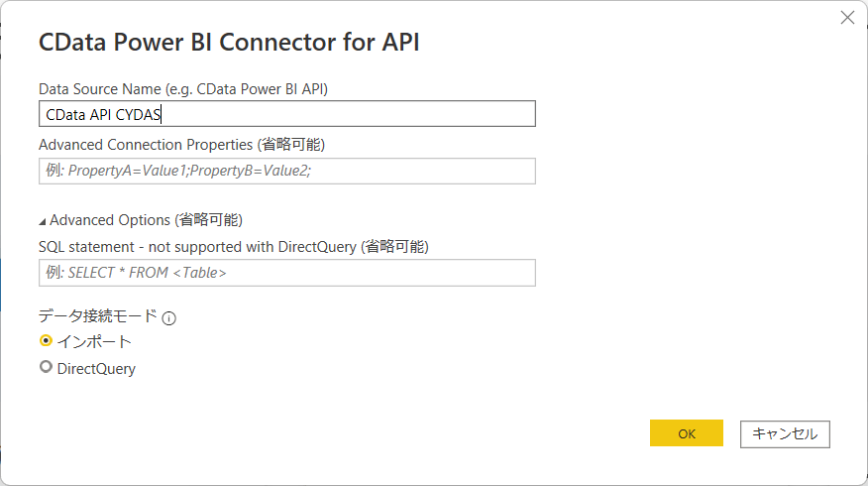Click the Advanced Options section heading text
The width and height of the screenshot is (868, 486).
pyautogui.click(x=146, y=219)
